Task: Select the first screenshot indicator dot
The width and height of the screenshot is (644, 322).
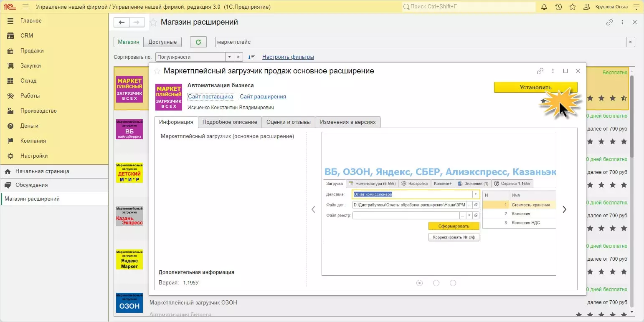Action: pyautogui.click(x=420, y=283)
